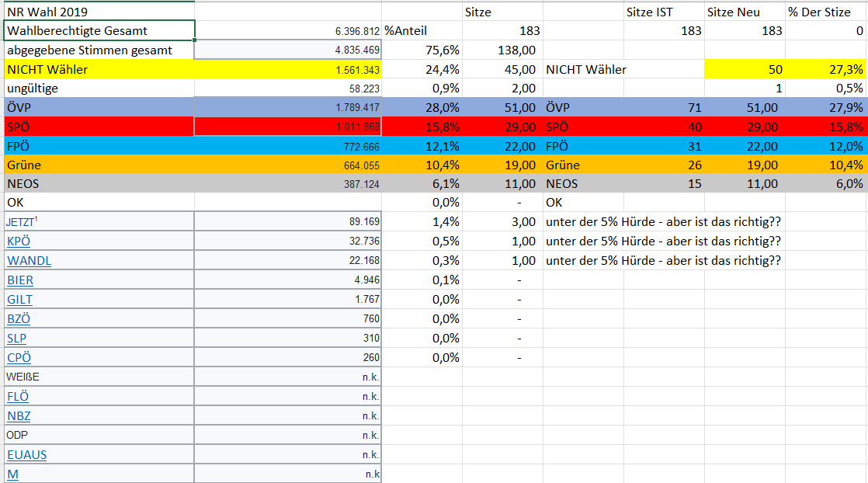Viewport: 868px width, 483px height.
Task: Select the 'NR Wahl 2019' title cell
Action: coord(99,12)
